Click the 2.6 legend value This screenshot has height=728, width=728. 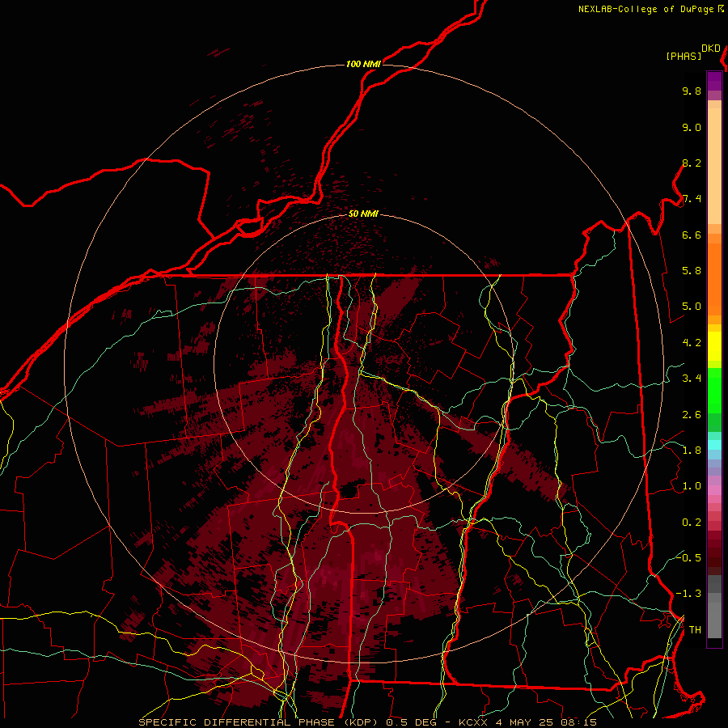[x=692, y=415]
